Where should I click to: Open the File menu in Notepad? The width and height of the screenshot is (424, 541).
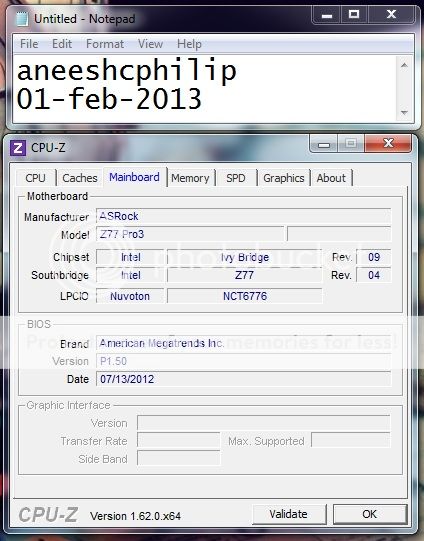(x=29, y=44)
